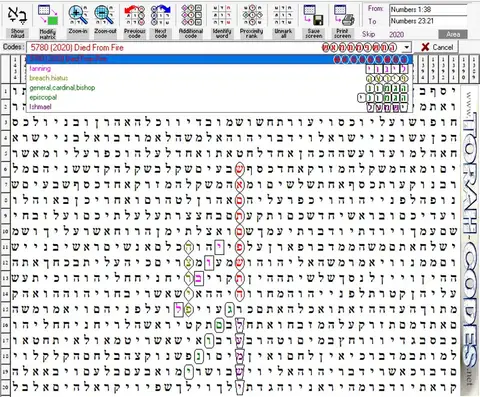480x397 pixels.
Task: Select the 'Ishmael' code entry
Action: [219, 107]
